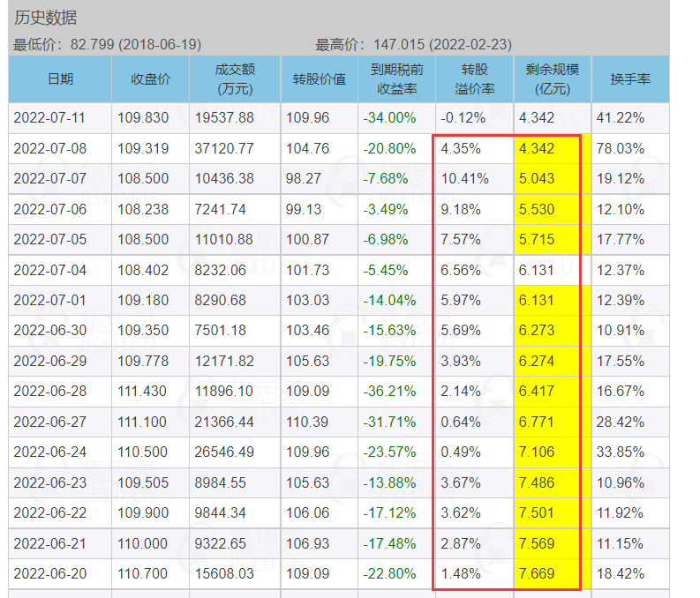This screenshot has width=700, height=598.
Task: Sort by 成交额(万元) column header
Action: tap(235, 79)
